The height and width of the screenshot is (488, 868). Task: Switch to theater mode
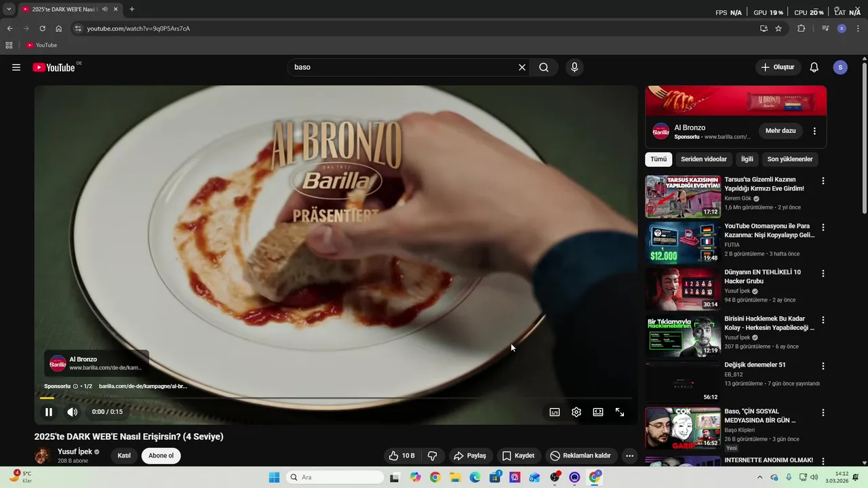(x=598, y=412)
